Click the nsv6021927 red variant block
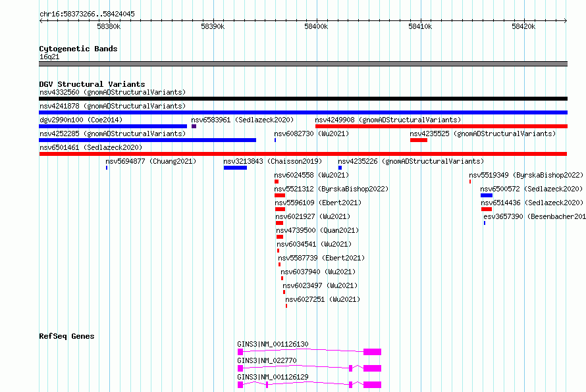The image size is (586, 392). (280, 223)
